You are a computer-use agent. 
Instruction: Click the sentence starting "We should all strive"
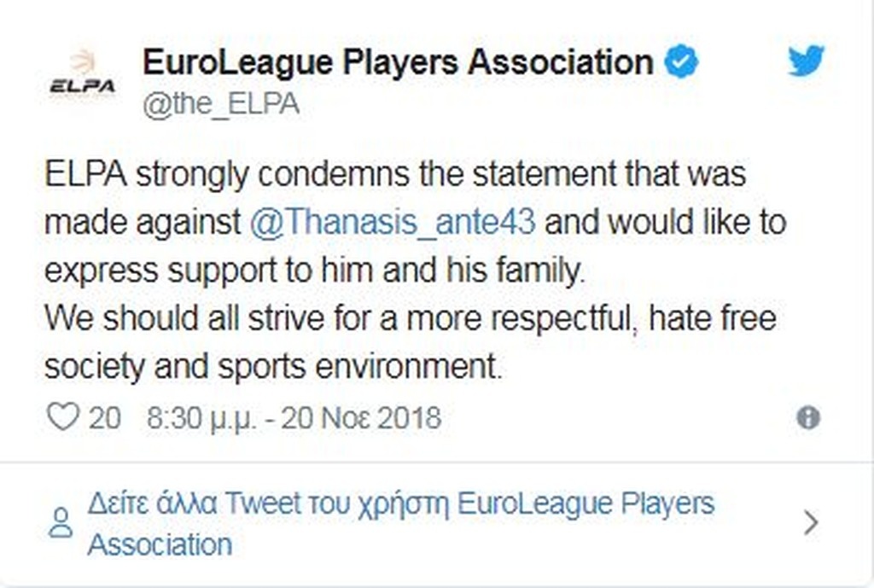coord(410,318)
